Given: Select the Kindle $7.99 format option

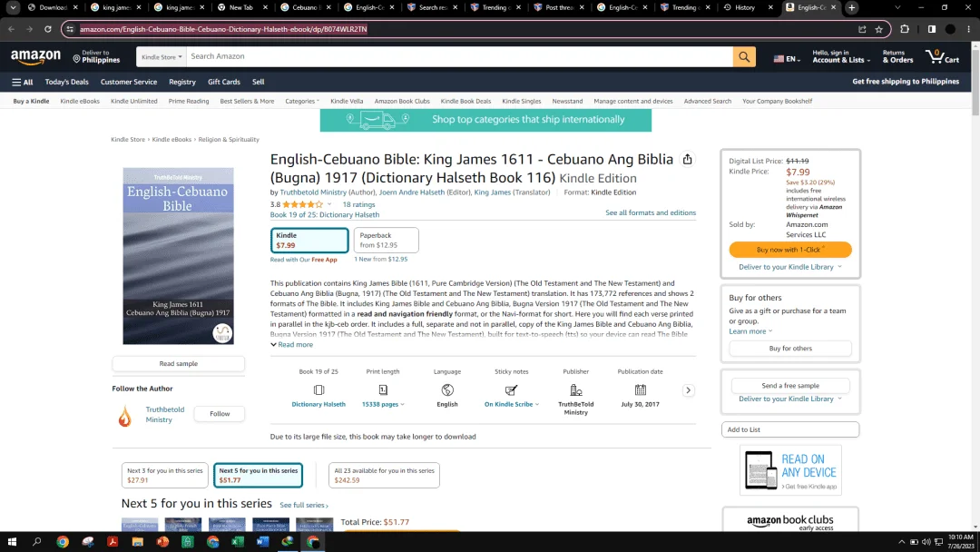Looking at the screenshot, I should coord(309,240).
